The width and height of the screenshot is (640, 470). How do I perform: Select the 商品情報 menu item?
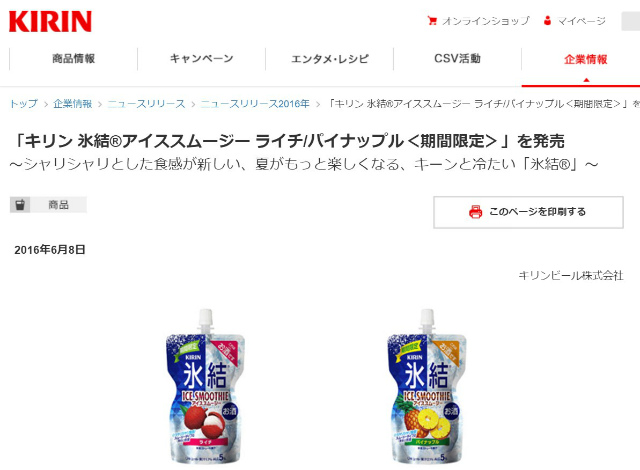[73, 59]
